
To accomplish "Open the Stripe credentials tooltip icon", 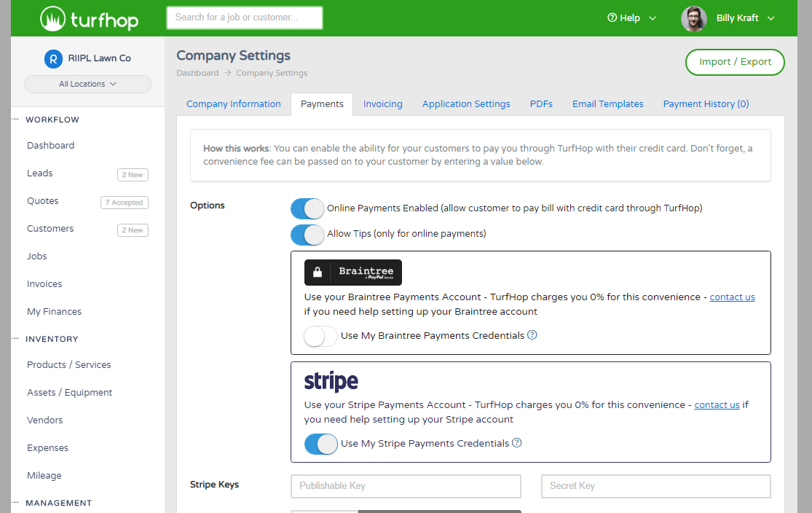I will click(x=516, y=443).
